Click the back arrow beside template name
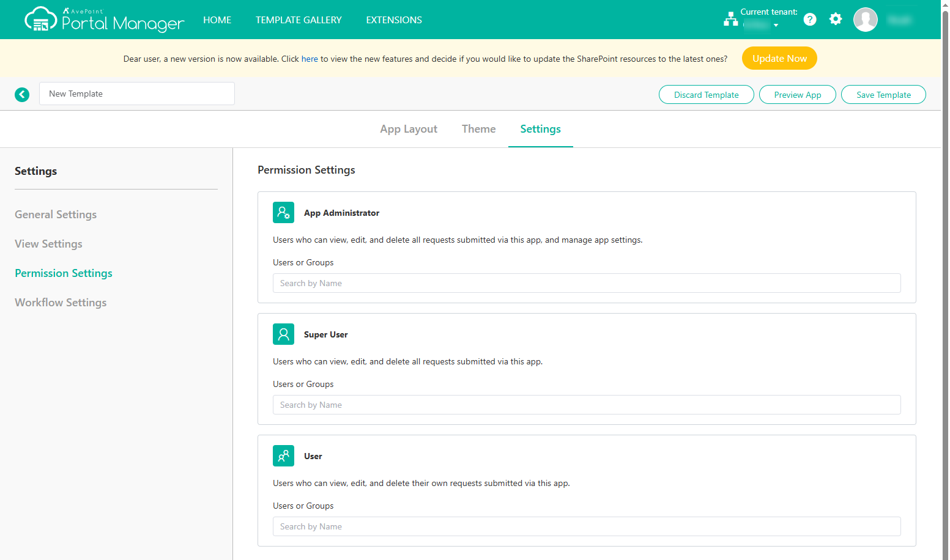 (22, 94)
